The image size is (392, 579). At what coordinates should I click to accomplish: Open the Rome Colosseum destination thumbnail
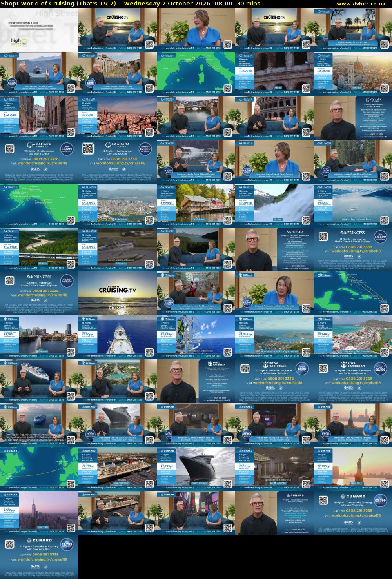coord(274,74)
